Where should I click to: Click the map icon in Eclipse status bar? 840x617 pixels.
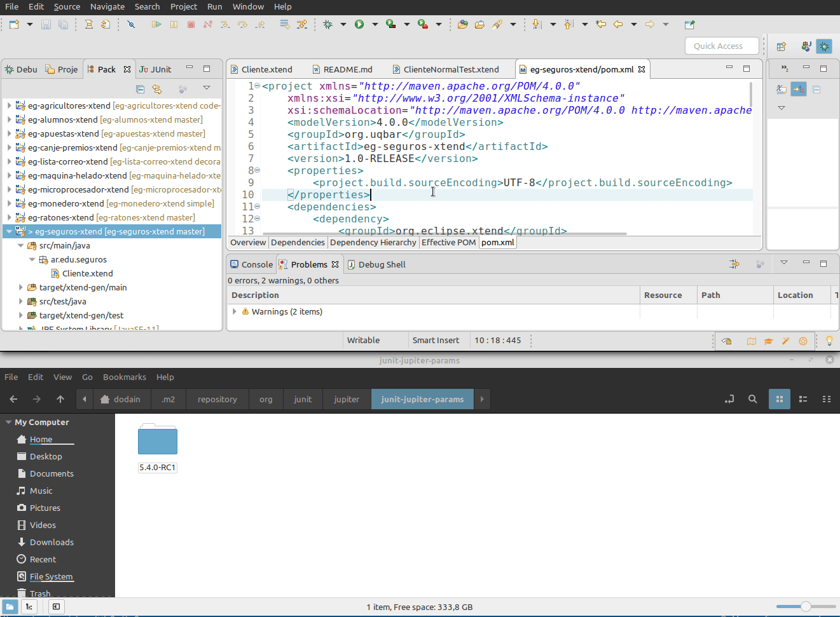[x=752, y=341]
